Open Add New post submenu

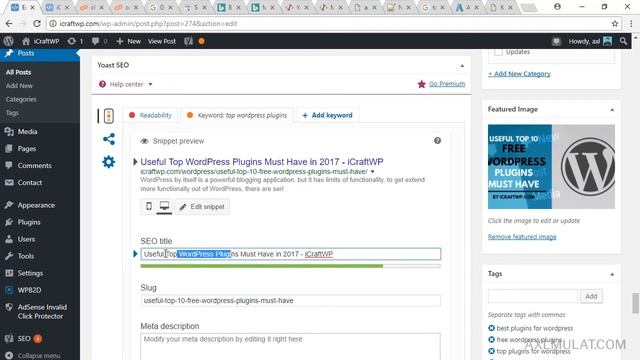[x=19, y=86]
